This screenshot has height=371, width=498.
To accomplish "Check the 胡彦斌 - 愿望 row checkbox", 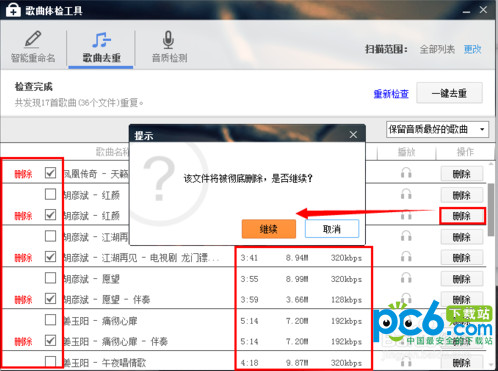I will pos(50,278).
